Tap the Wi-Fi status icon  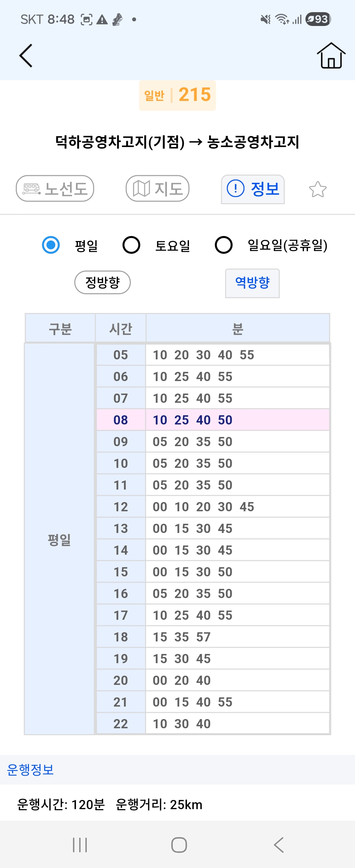[x=282, y=19]
